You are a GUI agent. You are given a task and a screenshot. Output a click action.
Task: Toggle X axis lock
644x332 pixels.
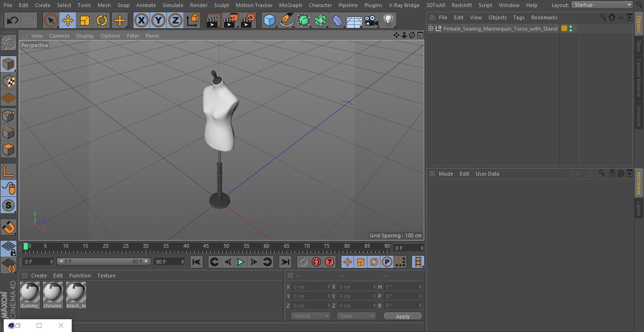141,20
